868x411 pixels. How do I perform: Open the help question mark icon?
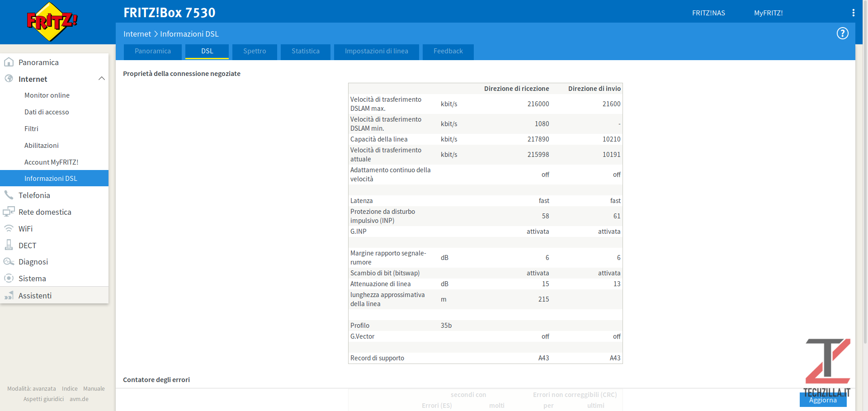tap(842, 33)
